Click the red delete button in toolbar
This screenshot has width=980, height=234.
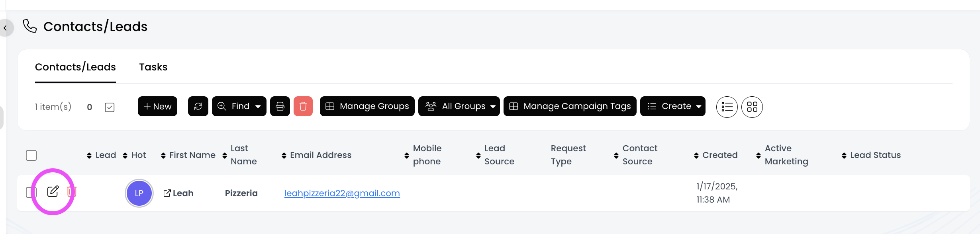point(303,106)
